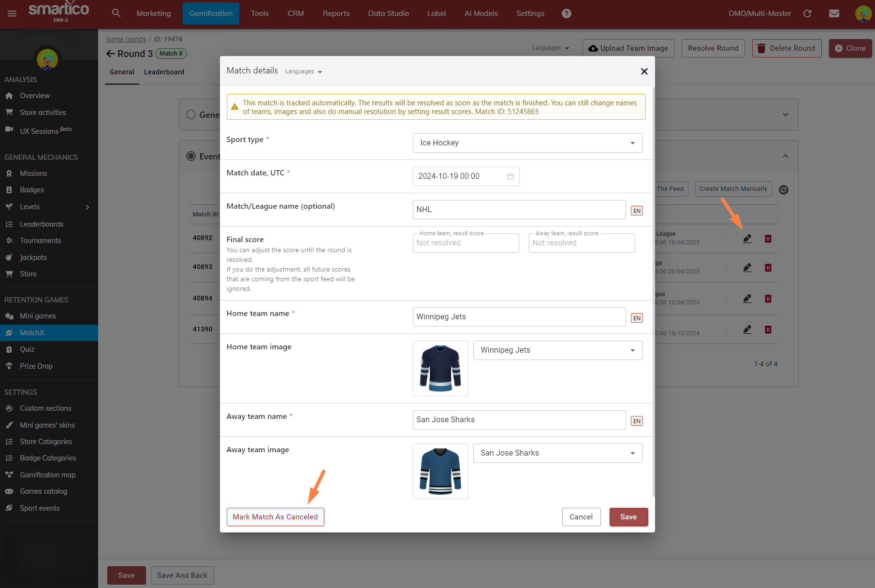Open the help question mark icon
Screen dimensions: 875x588
click(x=567, y=14)
